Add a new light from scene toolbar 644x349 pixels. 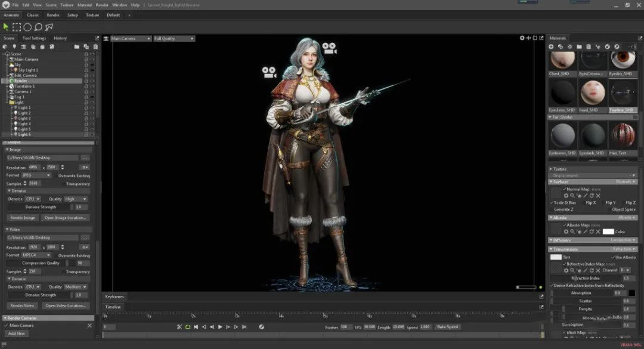click(14, 47)
